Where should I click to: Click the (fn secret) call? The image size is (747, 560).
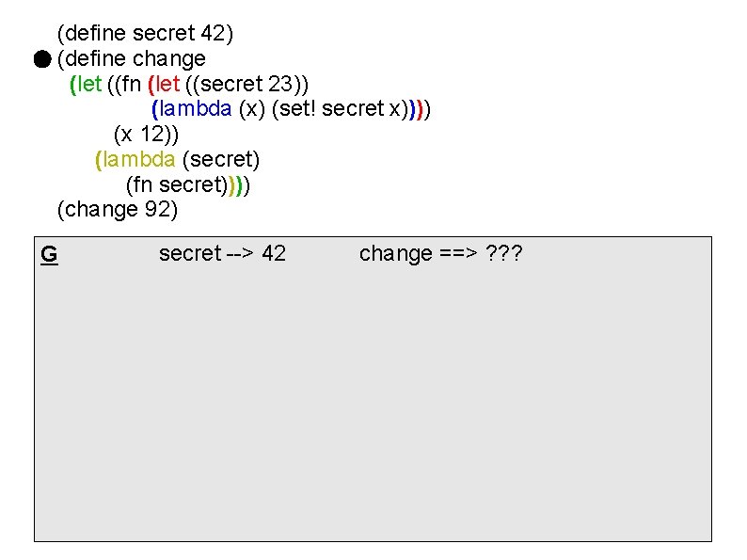(177, 184)
